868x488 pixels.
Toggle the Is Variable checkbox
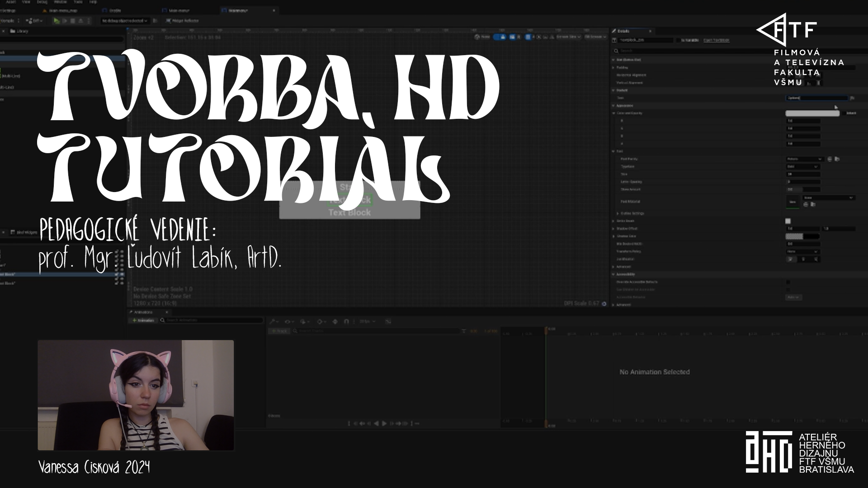point(679,40)
